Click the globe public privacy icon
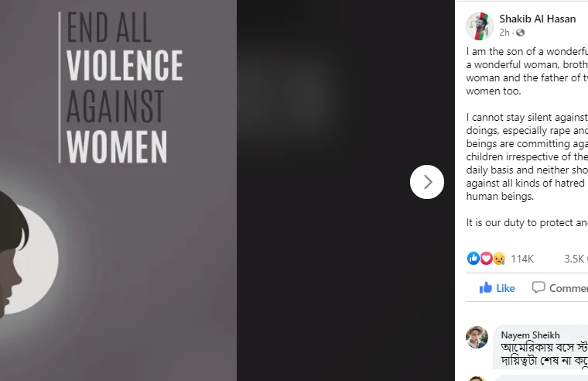 click(x=520, y=33)
